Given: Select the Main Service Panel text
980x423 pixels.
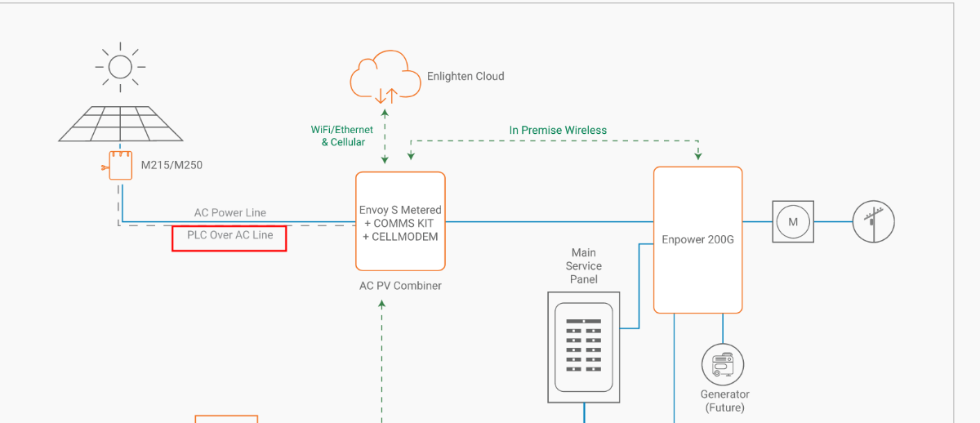Looking at the screenshot, I should [584, 266].
